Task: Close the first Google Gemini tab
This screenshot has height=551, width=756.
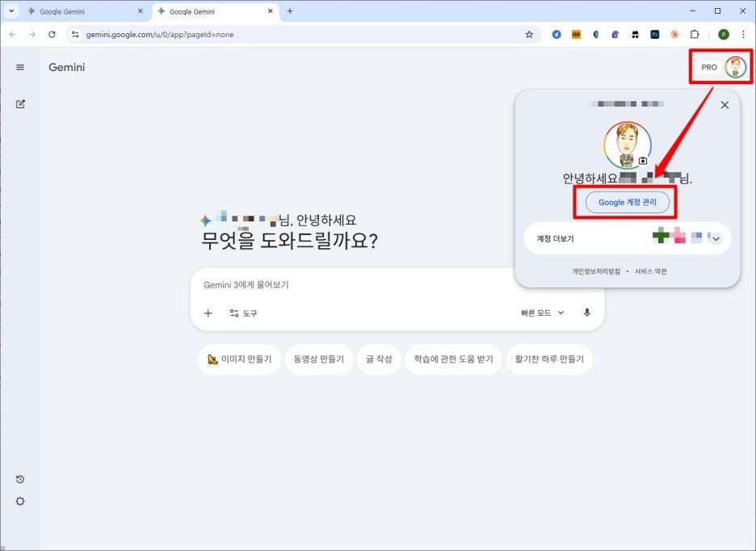Action: 141,11
